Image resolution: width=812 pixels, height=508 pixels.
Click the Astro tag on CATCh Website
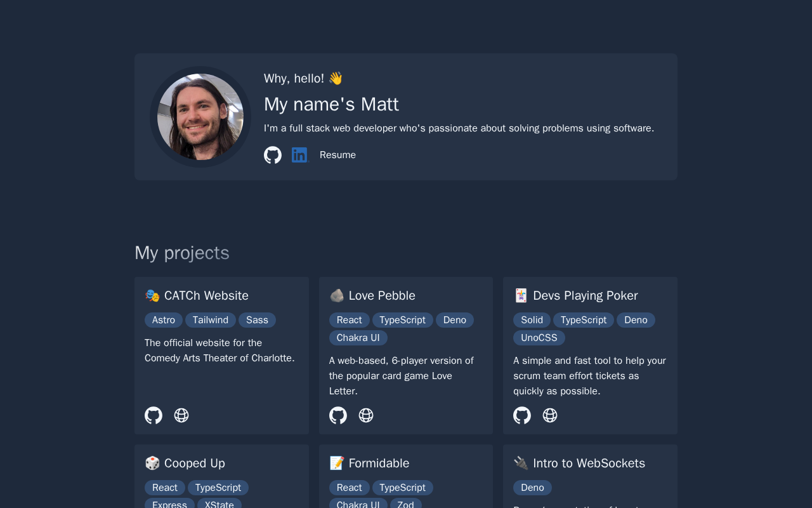pyautogui.click(x=164, y=320)
